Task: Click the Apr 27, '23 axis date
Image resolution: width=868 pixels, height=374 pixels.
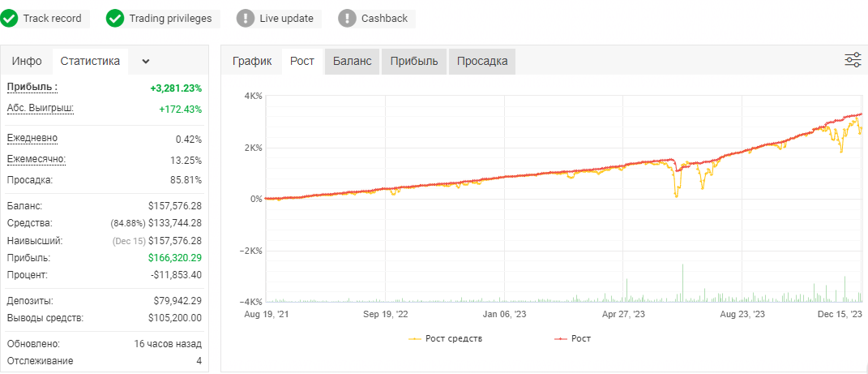Action: pos(622,314)
